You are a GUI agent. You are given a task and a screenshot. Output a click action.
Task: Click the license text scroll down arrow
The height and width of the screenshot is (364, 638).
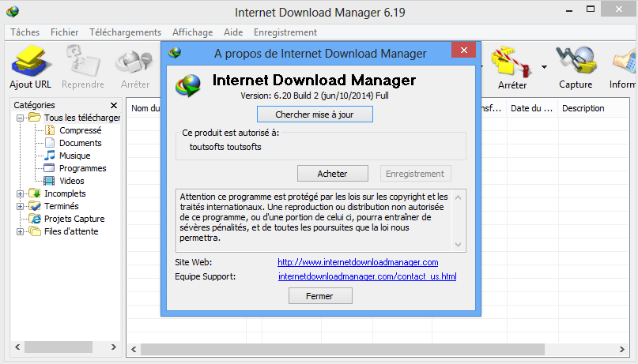tap(459, 245)
